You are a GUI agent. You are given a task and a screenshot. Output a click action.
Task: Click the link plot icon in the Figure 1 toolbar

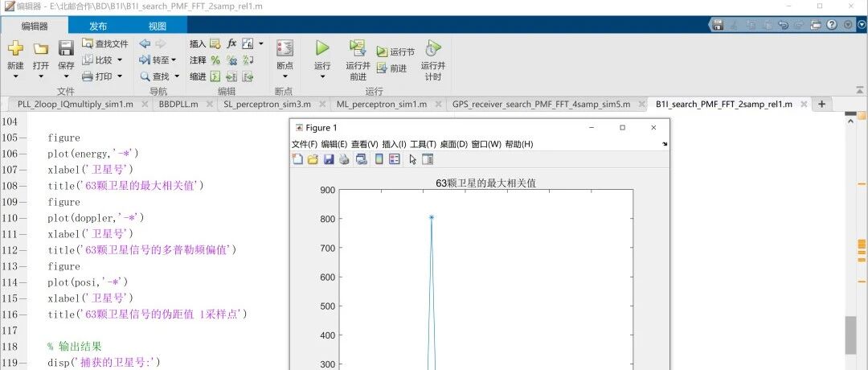click(x=362, y=159)
